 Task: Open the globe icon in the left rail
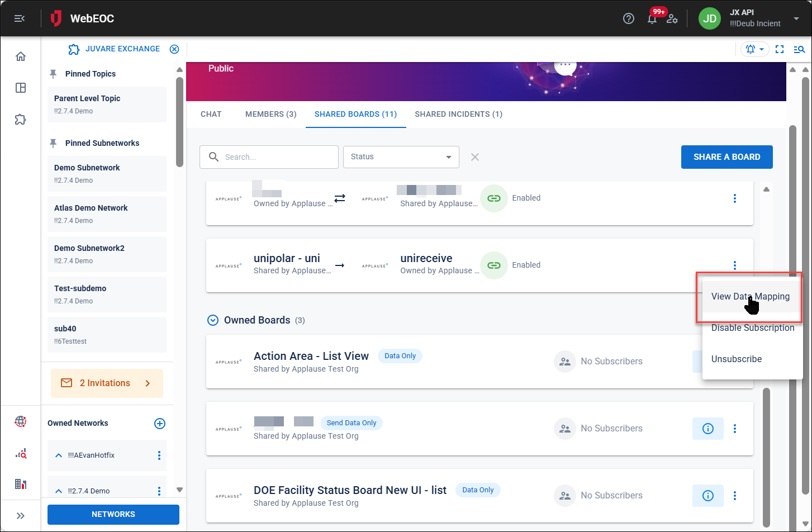21,421
